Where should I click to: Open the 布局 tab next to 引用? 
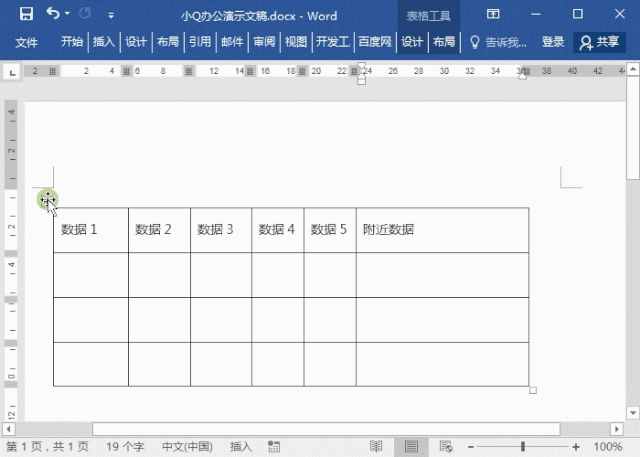168,42
